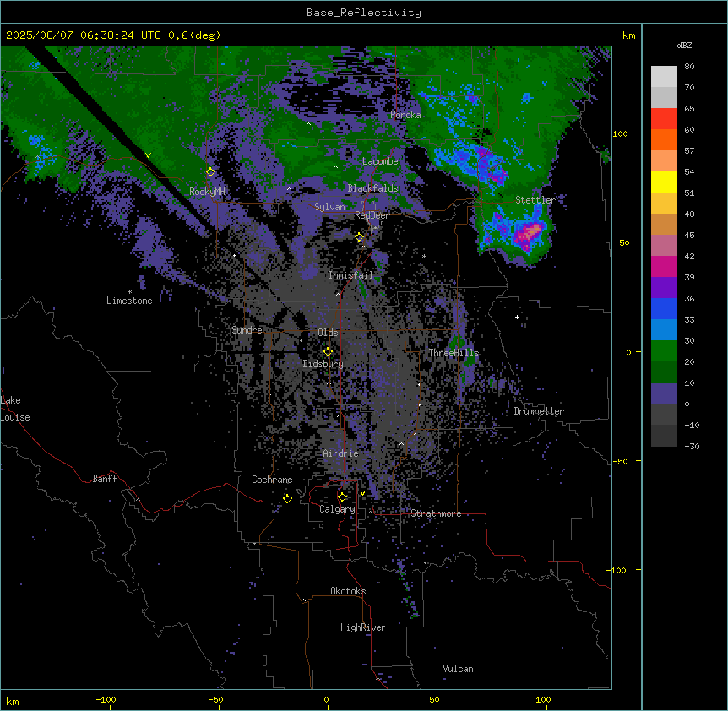Click the Olds town label
The image size is (728, 711).
[x=328, y=333]
